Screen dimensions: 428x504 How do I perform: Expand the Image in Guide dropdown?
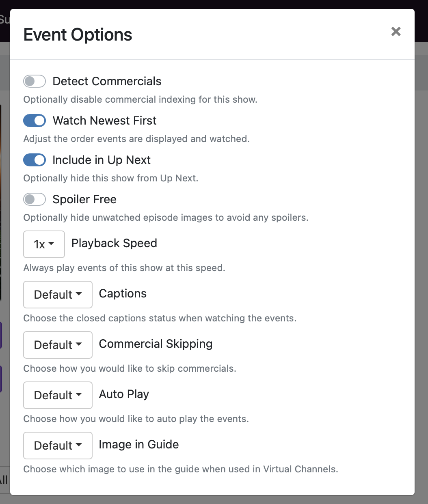[58, 446]
